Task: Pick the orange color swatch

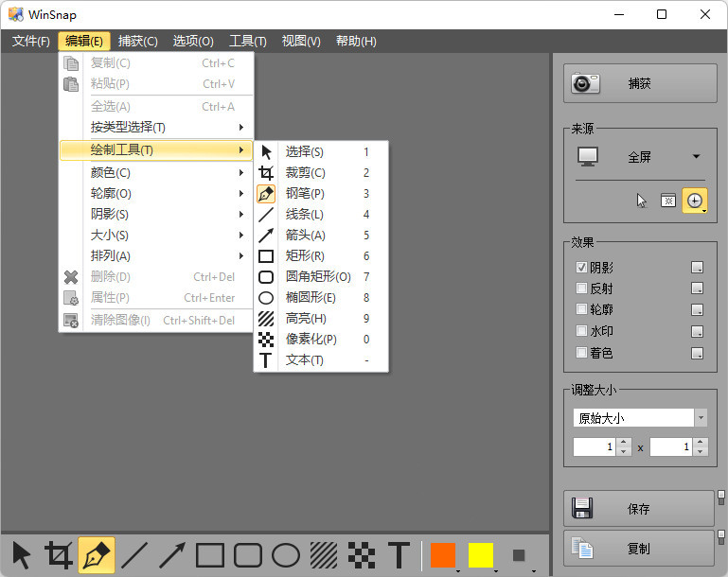Action: point(443,555)
